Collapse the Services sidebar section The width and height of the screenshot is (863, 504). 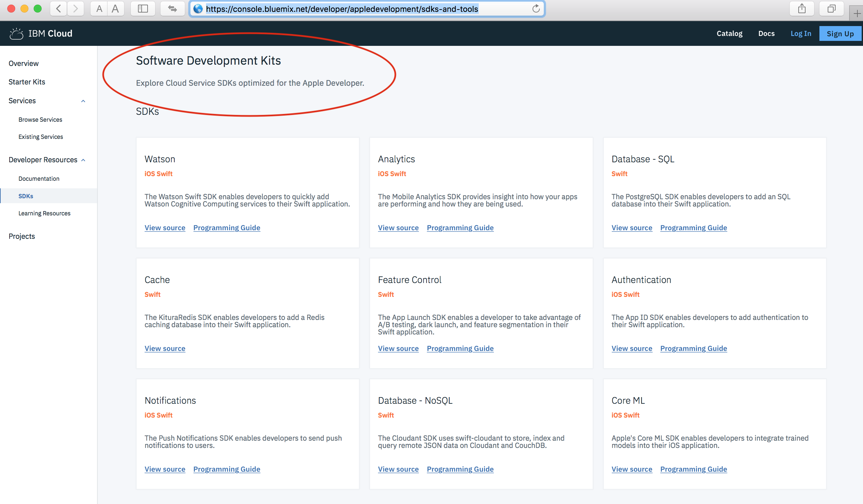(x=83, y=101)
